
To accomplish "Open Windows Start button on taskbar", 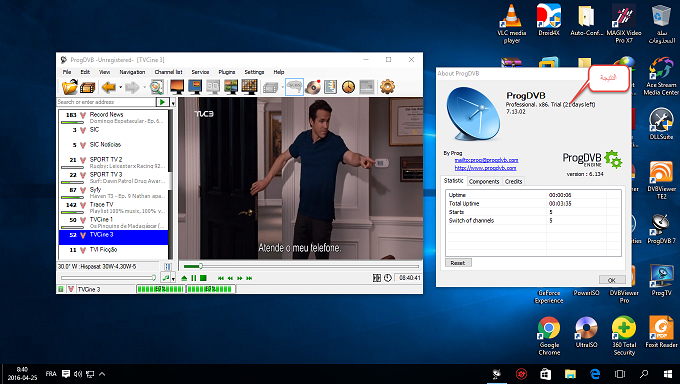I will [667, 374].
